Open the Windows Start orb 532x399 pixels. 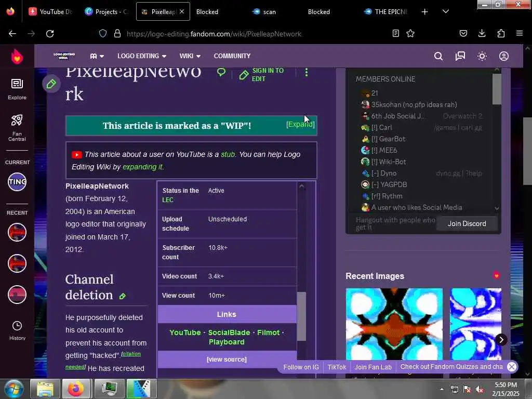click(x=14, y=389)
